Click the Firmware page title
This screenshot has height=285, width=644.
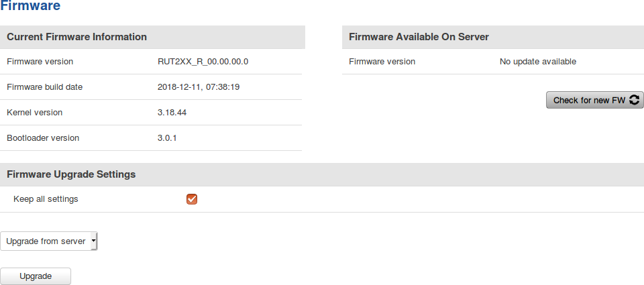point(30,6)
